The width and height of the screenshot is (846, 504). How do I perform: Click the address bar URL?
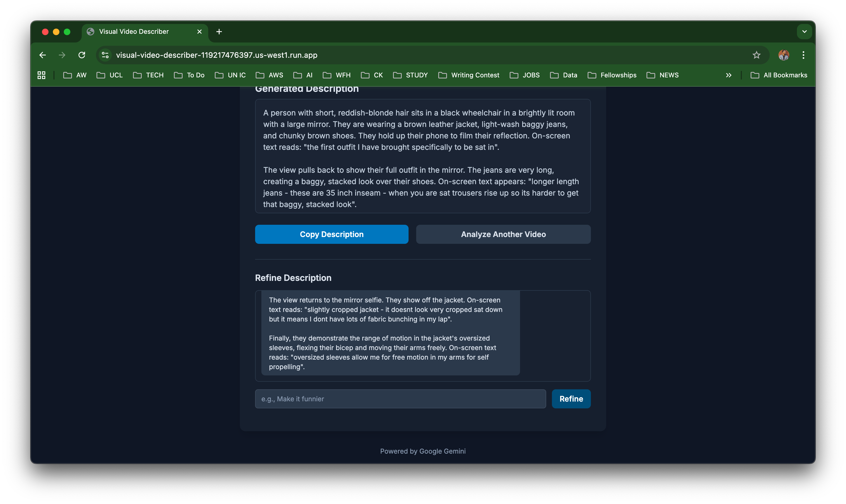point(217,55)
